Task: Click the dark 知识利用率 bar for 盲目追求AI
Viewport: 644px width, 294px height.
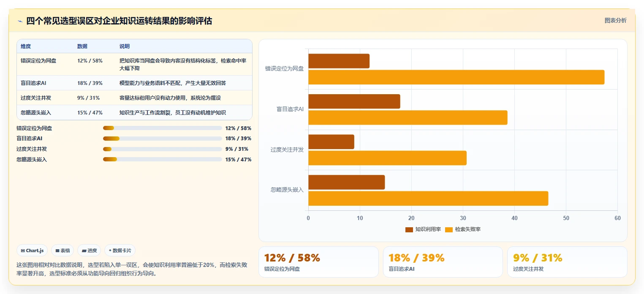Action: tap(354, 101)
